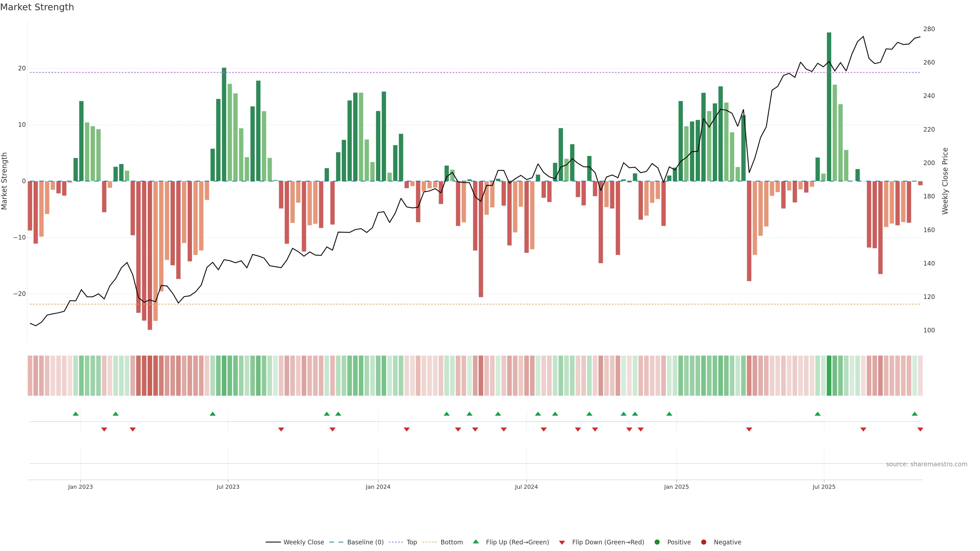Click the Flip Up green triangle legend icon
This screenshot has height=551, width=980.
pyautogui.click(x=475, y=542)
